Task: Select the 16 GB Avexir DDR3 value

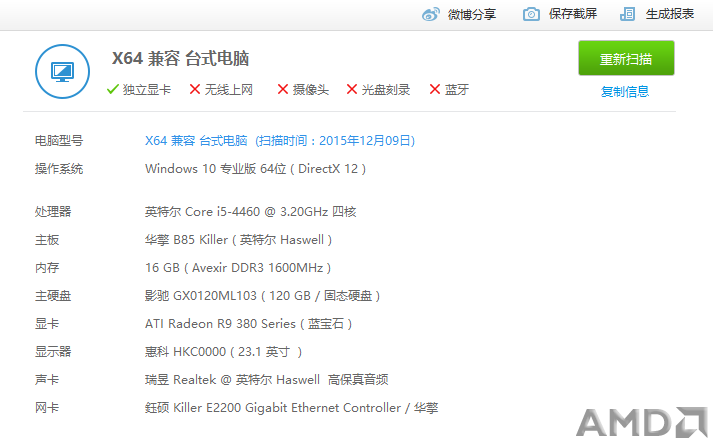Action: pos(238,267)
